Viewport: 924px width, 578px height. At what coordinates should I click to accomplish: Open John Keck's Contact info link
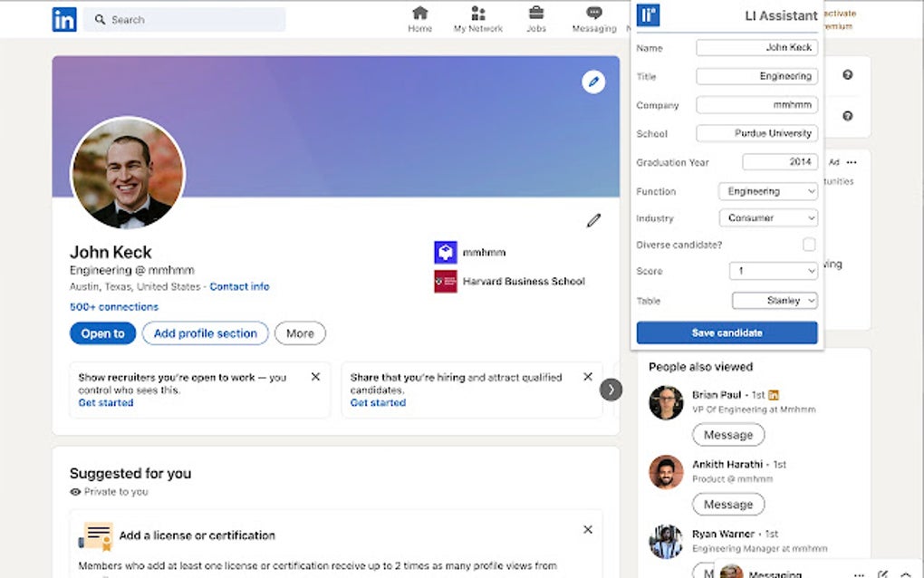pos(239,285)
